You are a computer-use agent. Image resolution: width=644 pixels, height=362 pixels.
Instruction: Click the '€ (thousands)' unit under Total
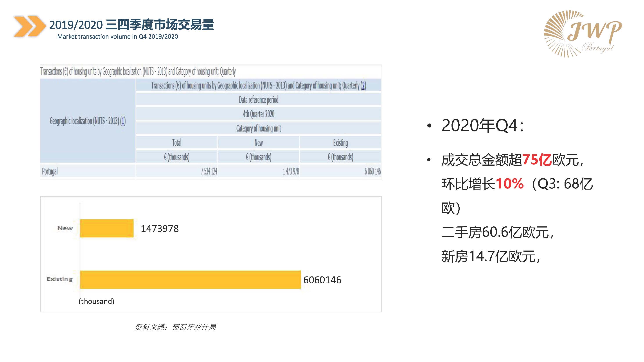[x=177, y=157]
